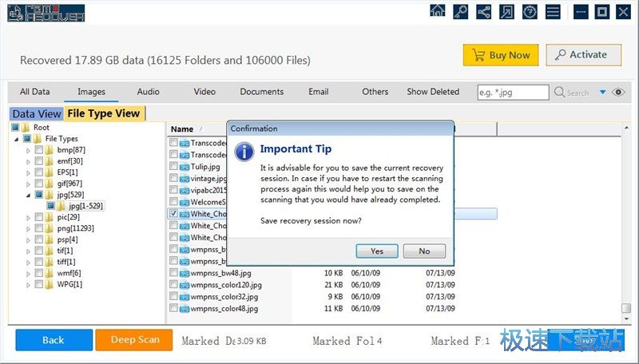Expand the EPS[1] tree node

28,172
